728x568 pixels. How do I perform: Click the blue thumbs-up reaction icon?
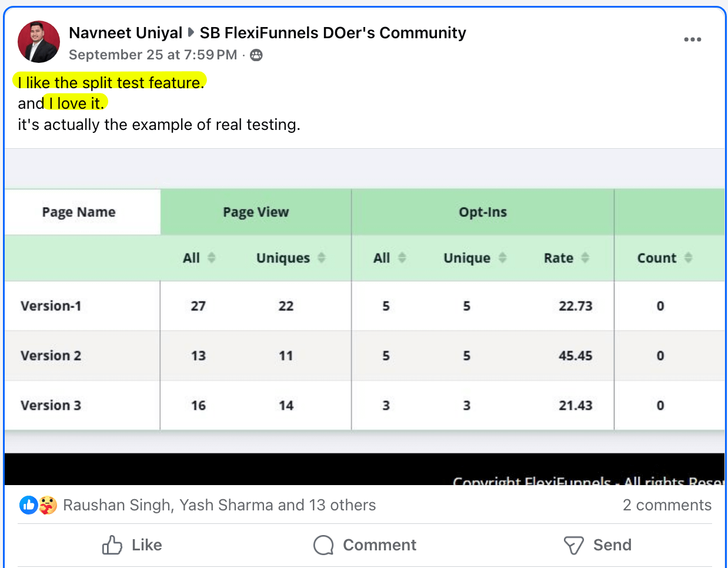click(28, 504)
